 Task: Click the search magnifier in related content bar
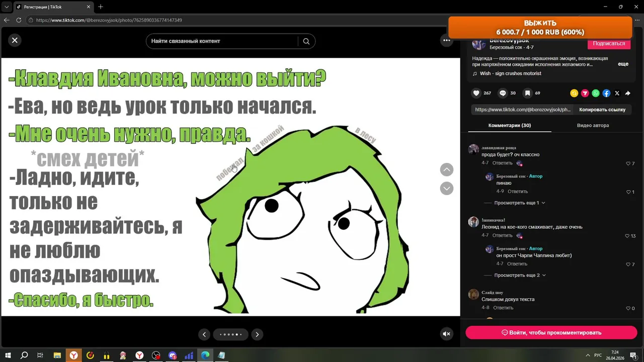[306, 41]
